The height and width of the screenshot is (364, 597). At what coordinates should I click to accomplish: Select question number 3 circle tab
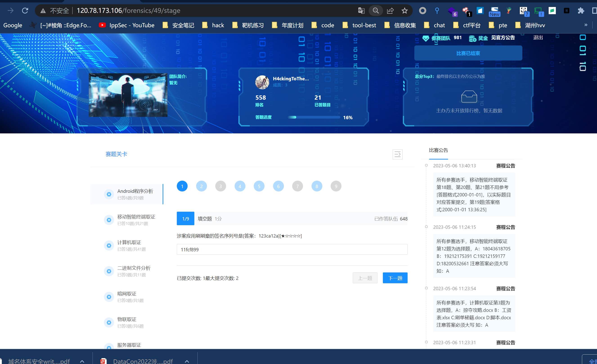point(220,186)
